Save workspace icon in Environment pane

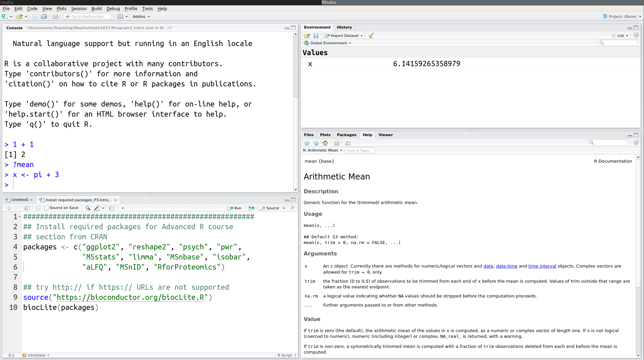click(316, 36)
